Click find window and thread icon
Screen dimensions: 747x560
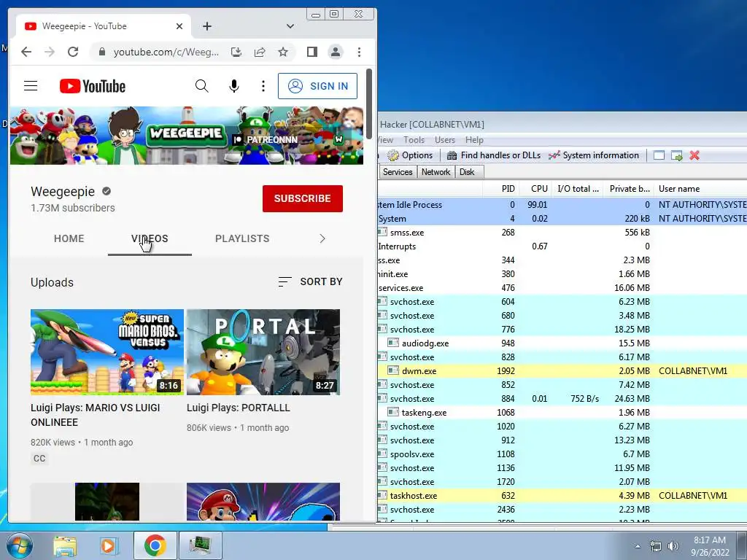676,155
